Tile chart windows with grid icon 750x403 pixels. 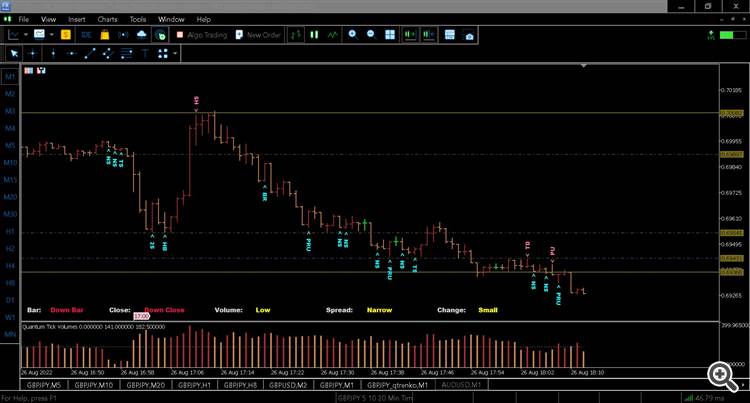point(390,35)
